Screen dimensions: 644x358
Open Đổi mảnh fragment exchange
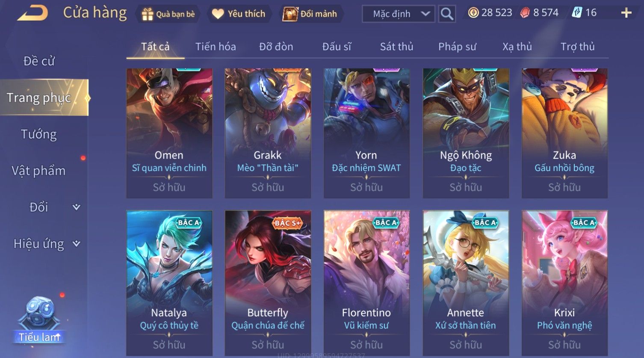290,14
